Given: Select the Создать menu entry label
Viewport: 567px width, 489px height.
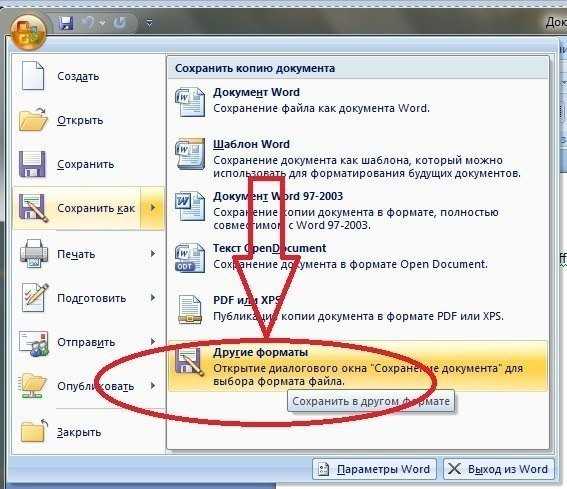Looking at the screenshot, I should pyautogui.click(x=78, y=76).
